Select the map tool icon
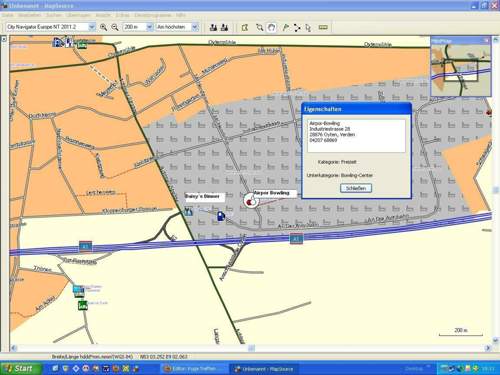 (x=245, y=27)
